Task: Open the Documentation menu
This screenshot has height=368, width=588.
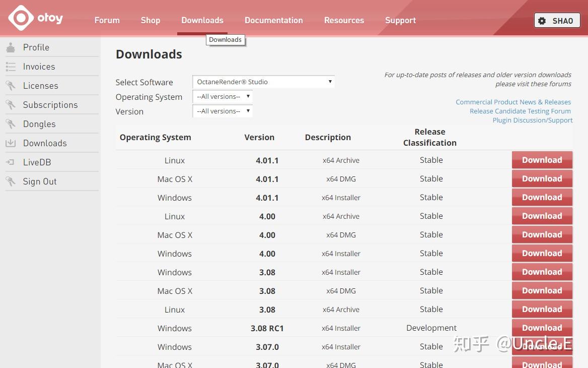Action: tap(274, 20)
